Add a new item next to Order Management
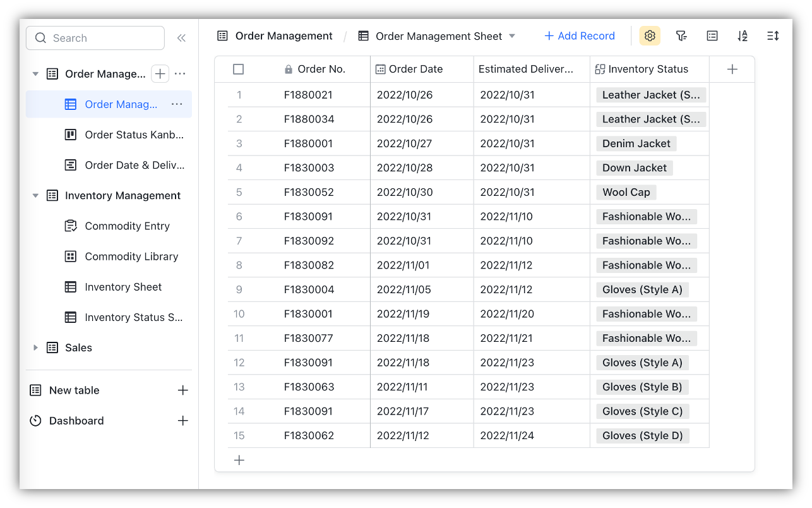 click(160, 74)
